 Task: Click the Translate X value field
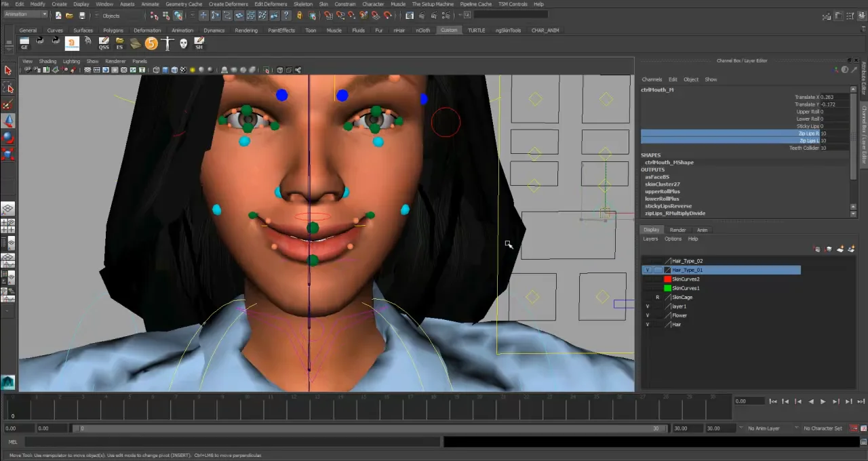(x=833, y=98)
